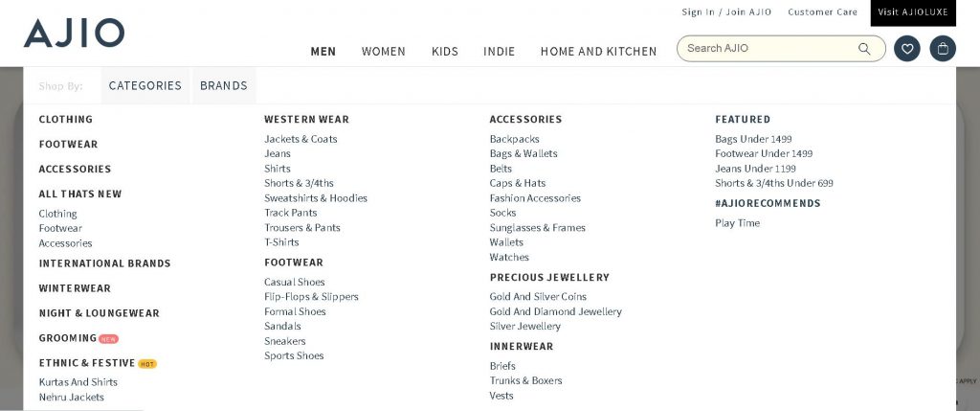Open Customer Care link
Screen dimensions: 980x411
tap(823, 12)
